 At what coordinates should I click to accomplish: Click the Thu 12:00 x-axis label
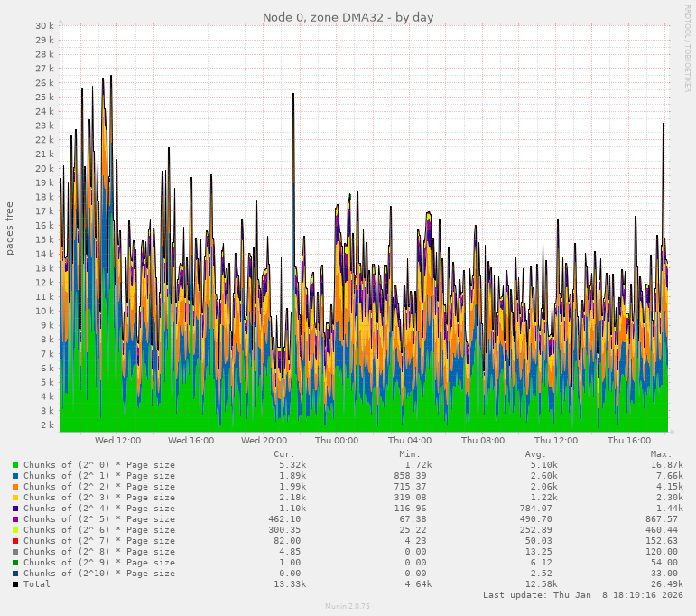click(556, 441)
